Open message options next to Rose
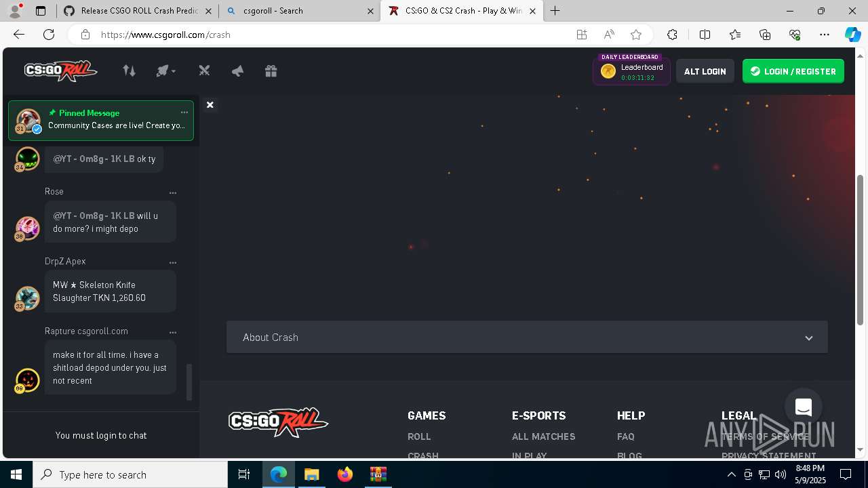The height and width of the screenshot is (488, 868). point(172,192)
